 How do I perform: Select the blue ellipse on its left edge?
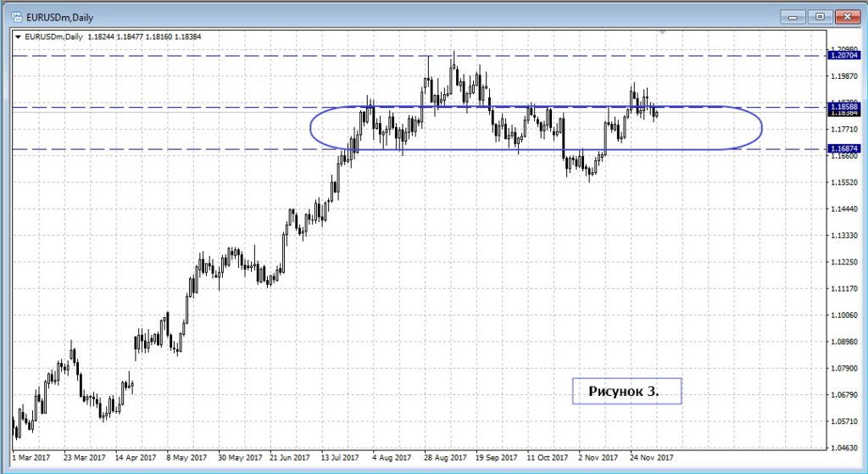(311, 128)
